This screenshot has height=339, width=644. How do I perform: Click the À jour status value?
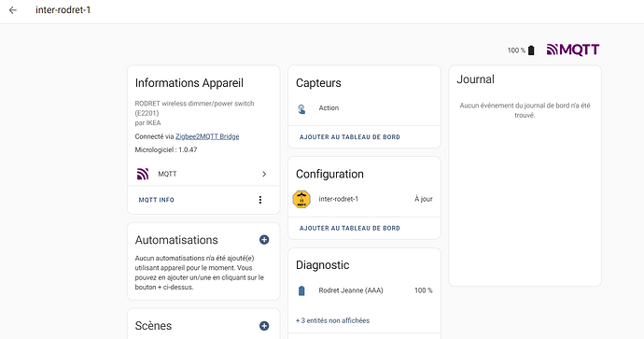tap(424, 199)
